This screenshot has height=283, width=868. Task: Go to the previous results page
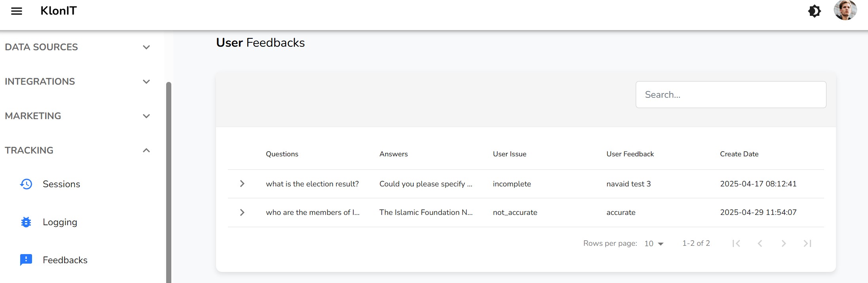click(760, 243)
